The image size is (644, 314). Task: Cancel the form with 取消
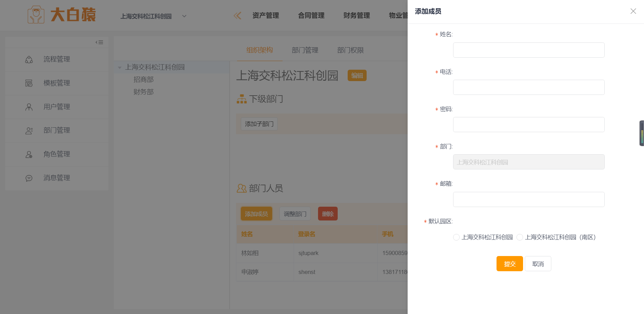pyautogui.click(x=538, y=264)
